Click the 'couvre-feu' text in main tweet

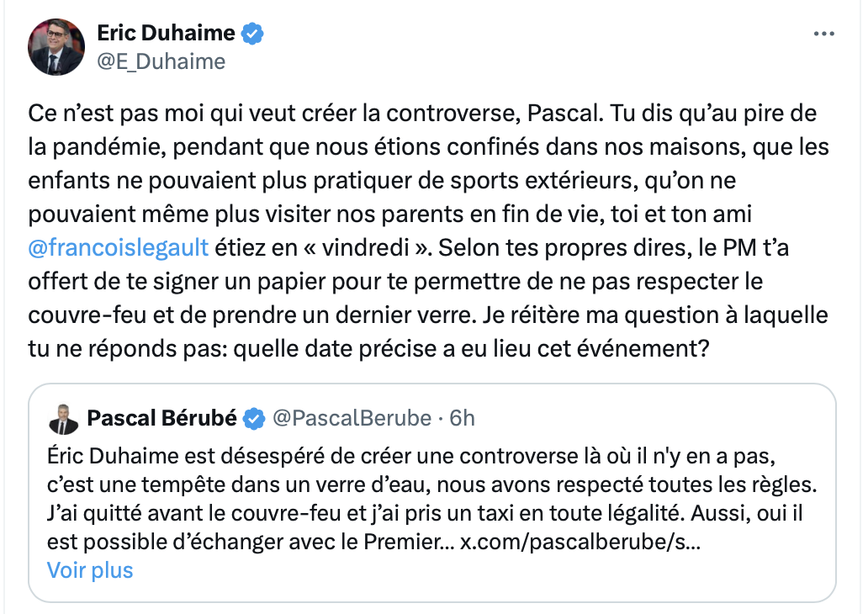(x=87, y=315)
